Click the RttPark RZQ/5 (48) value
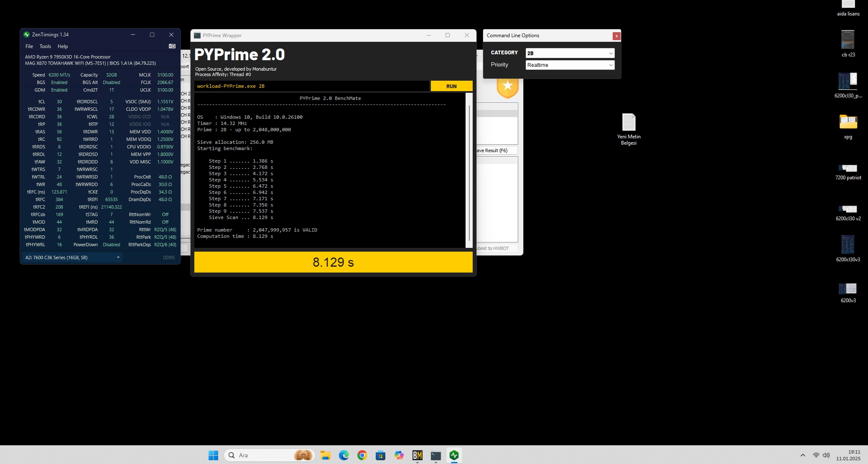This screenshot has width=868, height=464. coord(165,237)
